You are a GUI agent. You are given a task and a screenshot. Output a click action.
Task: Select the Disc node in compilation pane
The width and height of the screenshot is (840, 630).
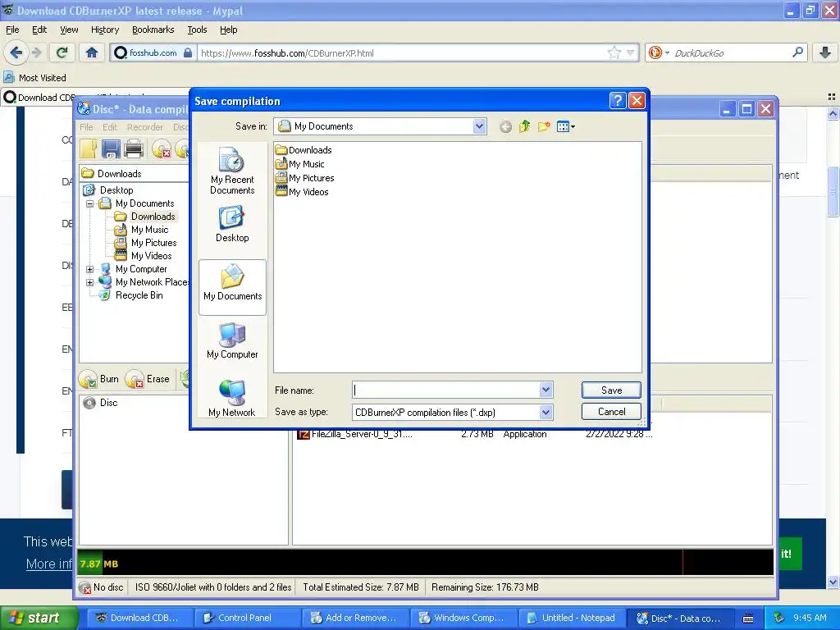(x=108, y=402)
